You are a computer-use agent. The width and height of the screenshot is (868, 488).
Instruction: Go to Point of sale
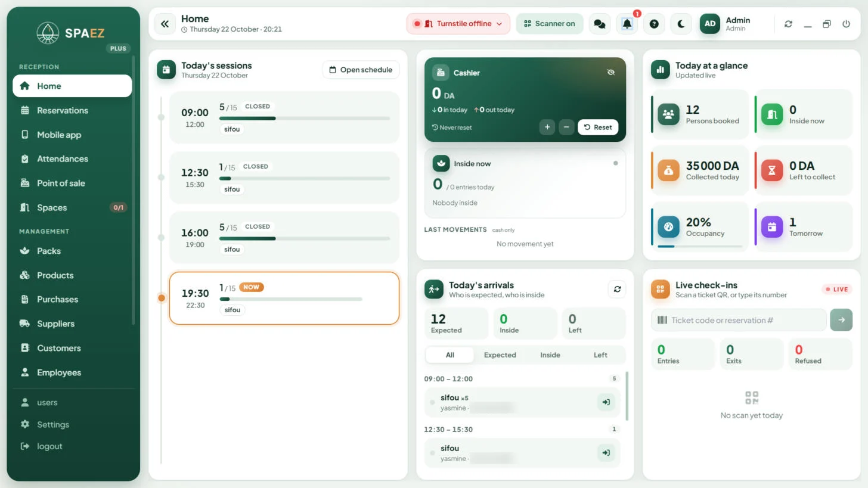pyautogui.click(x=72, y=183)
